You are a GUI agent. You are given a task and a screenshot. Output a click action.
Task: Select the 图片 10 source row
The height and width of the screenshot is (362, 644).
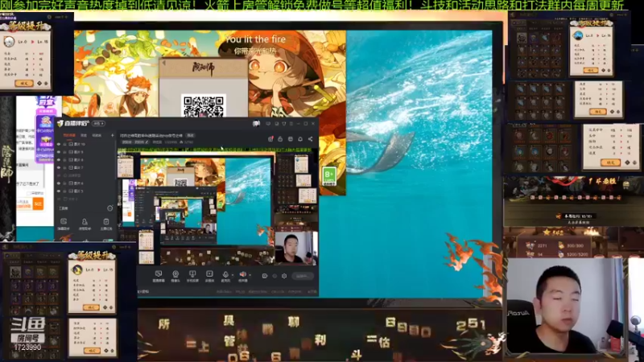[x=86, y=144]
